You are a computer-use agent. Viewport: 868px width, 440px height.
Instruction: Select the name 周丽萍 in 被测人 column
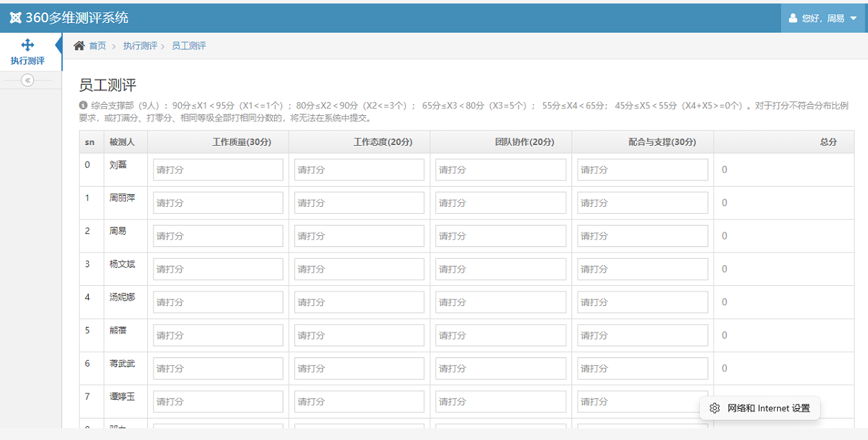[x=122, y=198]
